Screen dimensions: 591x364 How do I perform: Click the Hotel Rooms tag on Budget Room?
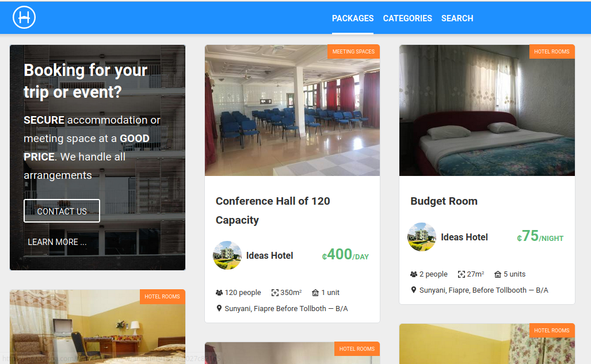tap(551, 52)
